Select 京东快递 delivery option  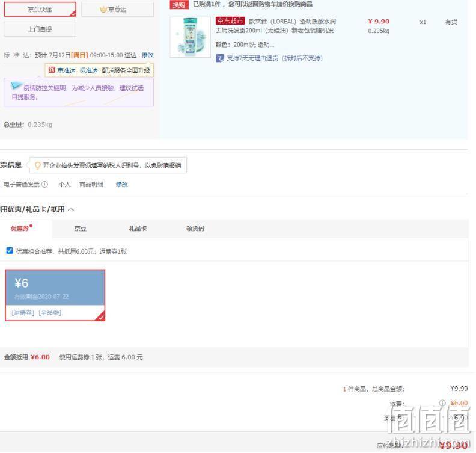40,10
